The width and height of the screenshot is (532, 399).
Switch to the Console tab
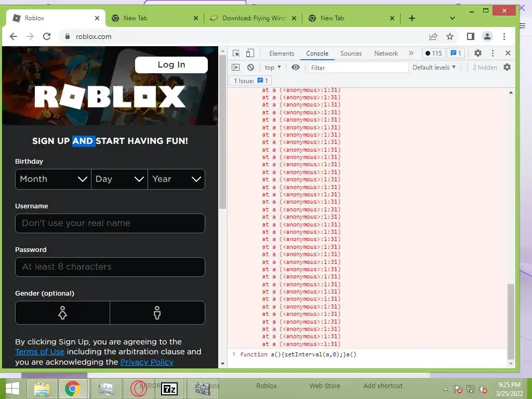[317, 54]
